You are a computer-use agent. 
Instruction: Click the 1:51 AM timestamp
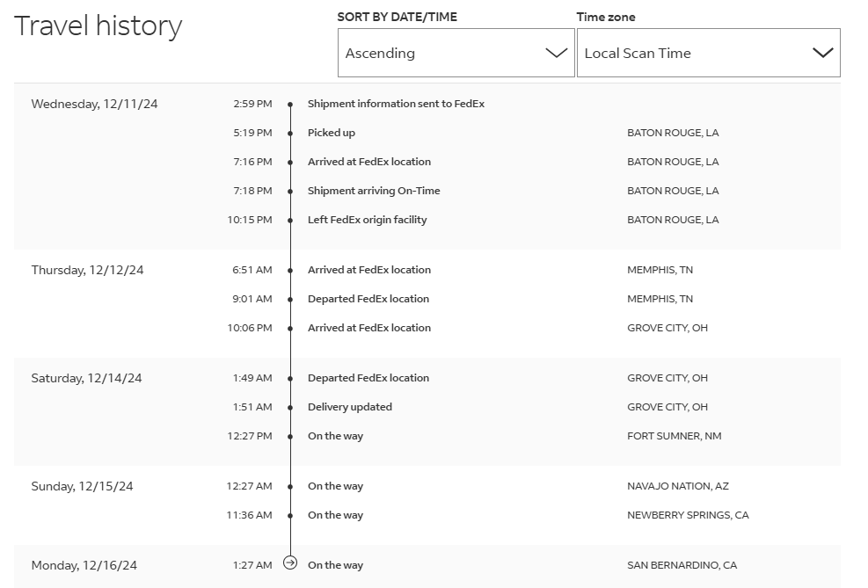(252, 407)
